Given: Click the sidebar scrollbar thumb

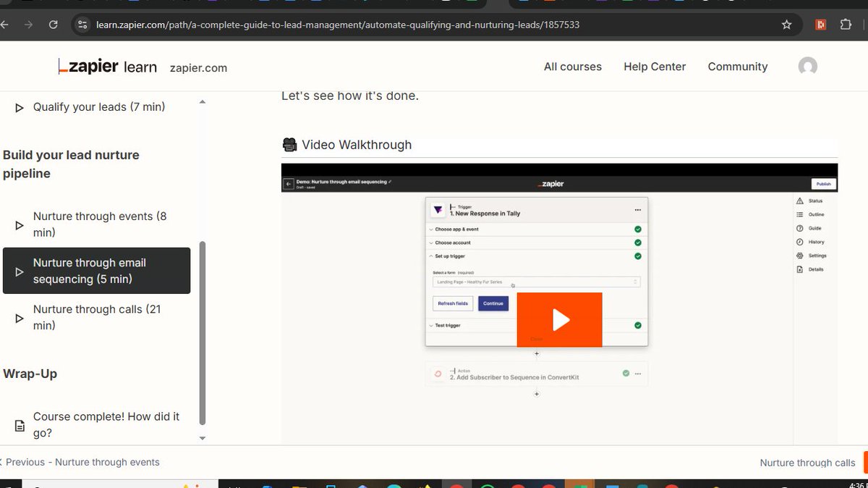Looking at the screenshot, I should click(x=203, y=333).
